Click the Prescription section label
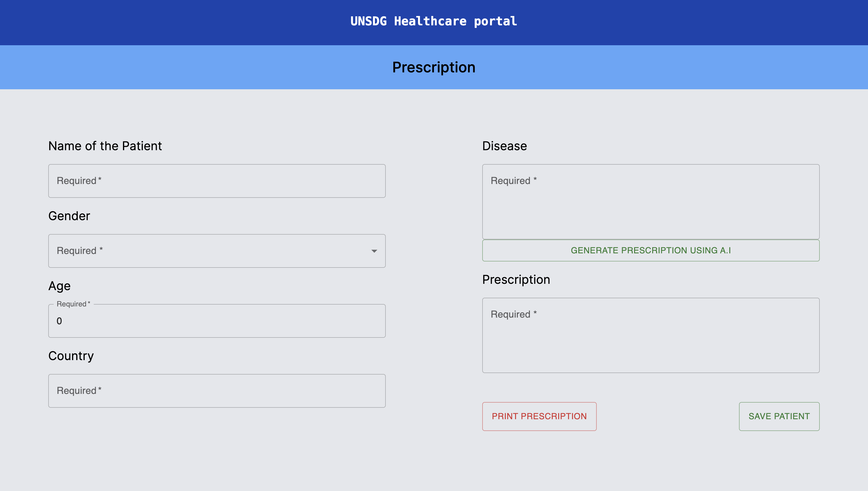The image size is (868, 491). (516, 279)
